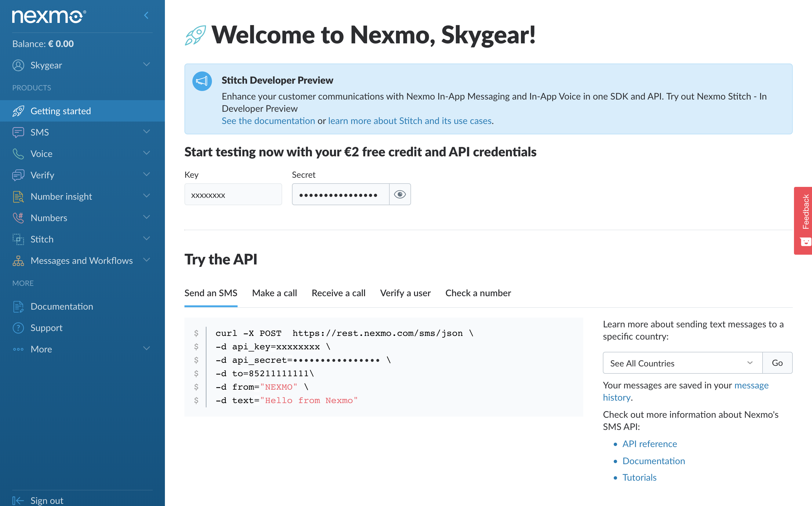Open the red Feedback side tab
Viewport: 812px width, 506px height.
(803, 221)
